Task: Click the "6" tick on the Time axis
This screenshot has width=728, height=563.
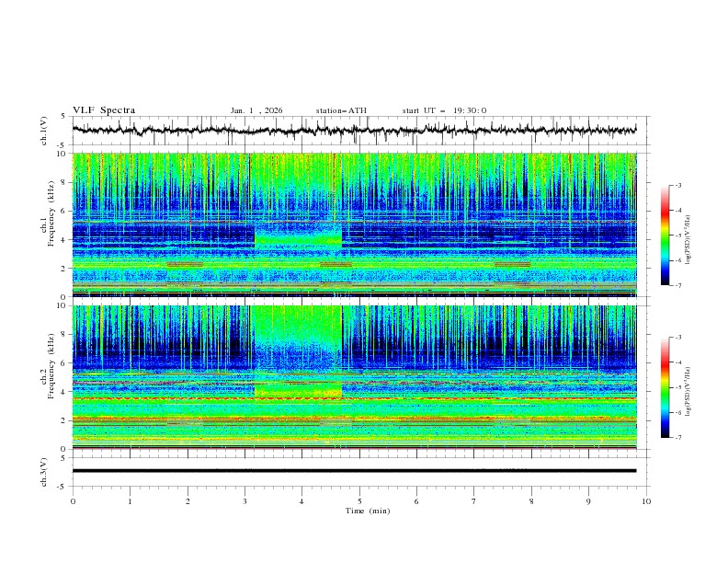Action: pyautogui.click(x=416, y=501)
